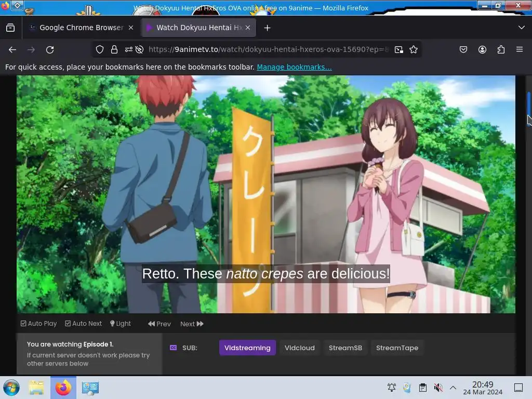Reload the current page
Screen dimensions: 532x399
coord(50,50)
